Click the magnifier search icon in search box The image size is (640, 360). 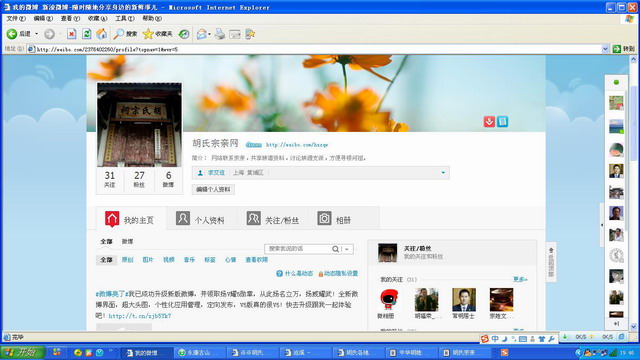[x=335, y=249]
